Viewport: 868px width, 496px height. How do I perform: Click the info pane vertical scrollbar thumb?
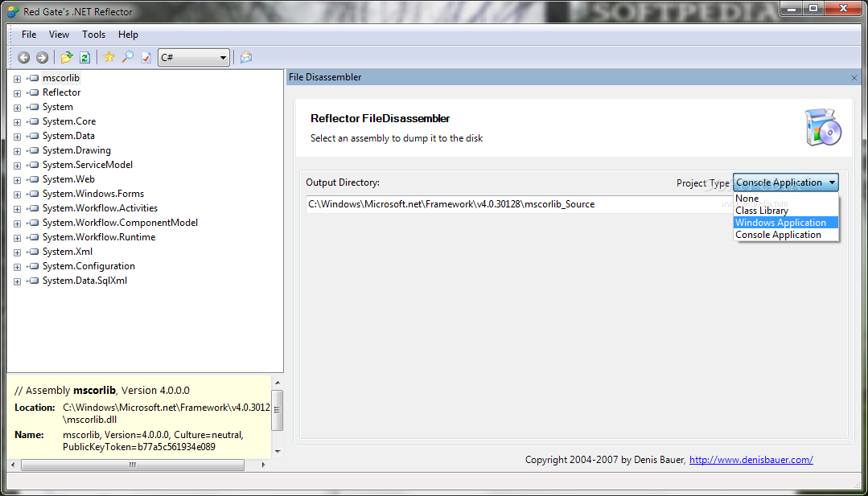pyautogui.click(x=277, y=410)
